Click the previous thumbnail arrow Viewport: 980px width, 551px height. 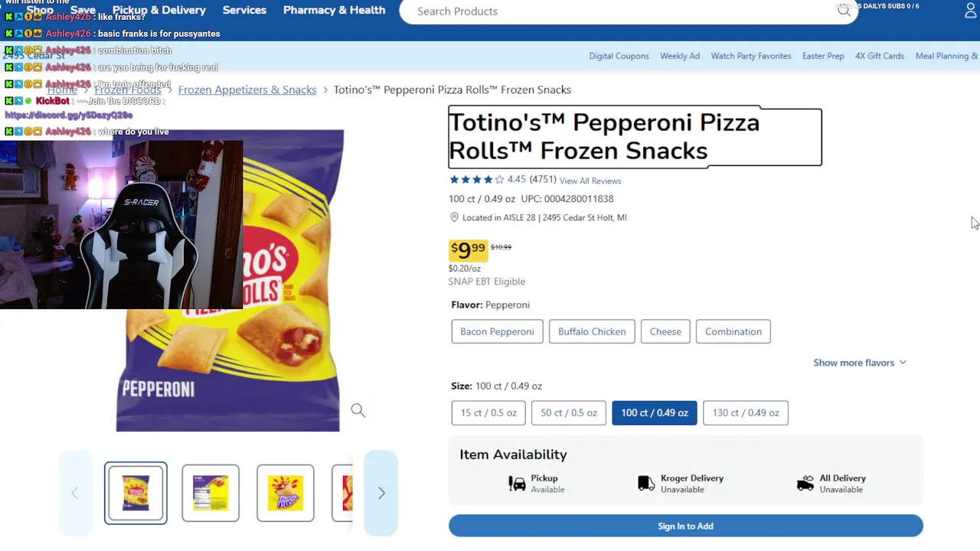[x=75, y=494]
